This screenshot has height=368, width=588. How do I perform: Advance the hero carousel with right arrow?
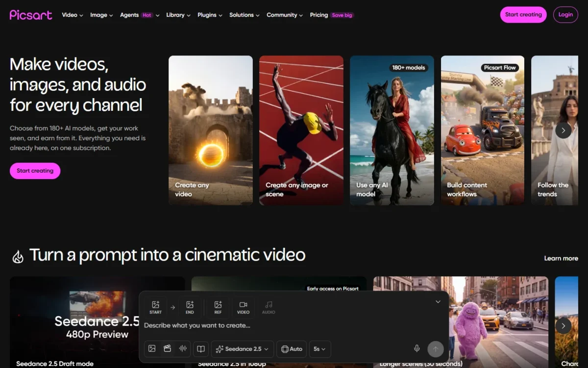(563, 131)
